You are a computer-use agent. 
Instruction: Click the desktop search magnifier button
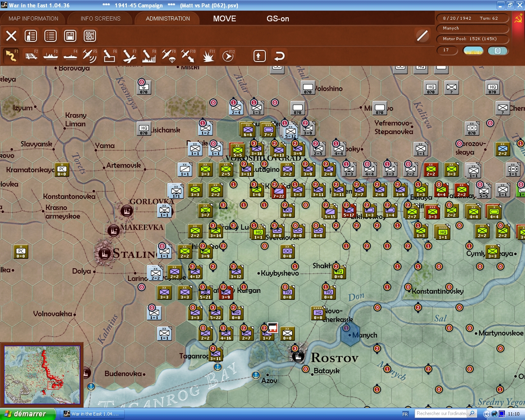pos(472,413)
